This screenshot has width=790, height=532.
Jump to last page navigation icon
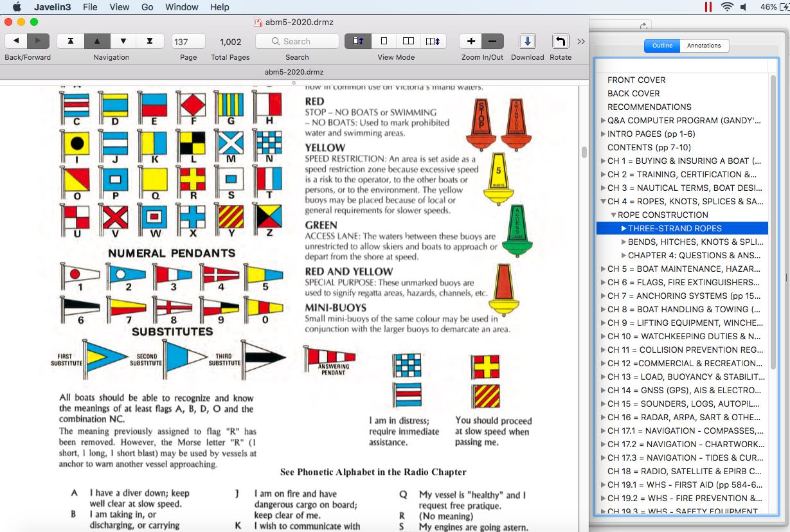point(149,41)
